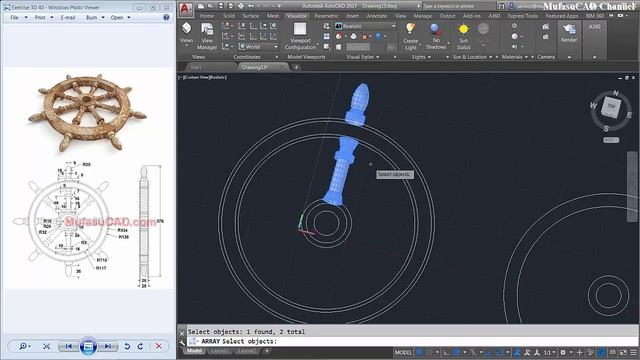
Task: Toggle Ortho mode in status bar
Action: pos(447,352)
